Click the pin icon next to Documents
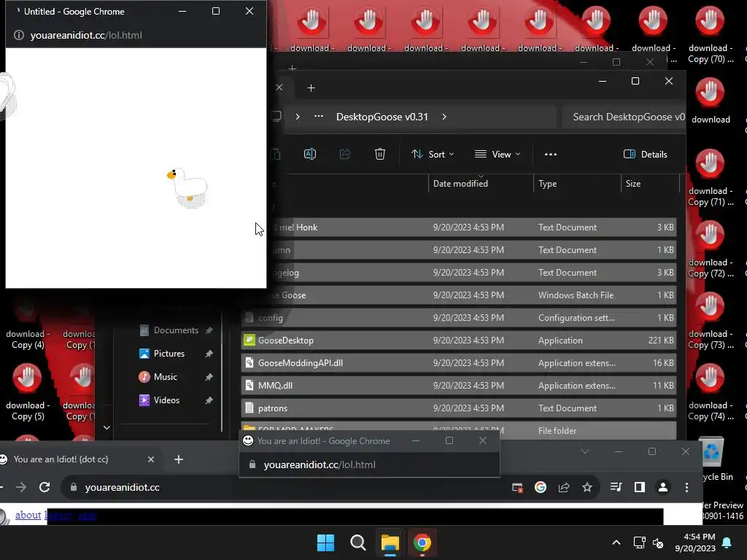747x560 pixels. 209,330
